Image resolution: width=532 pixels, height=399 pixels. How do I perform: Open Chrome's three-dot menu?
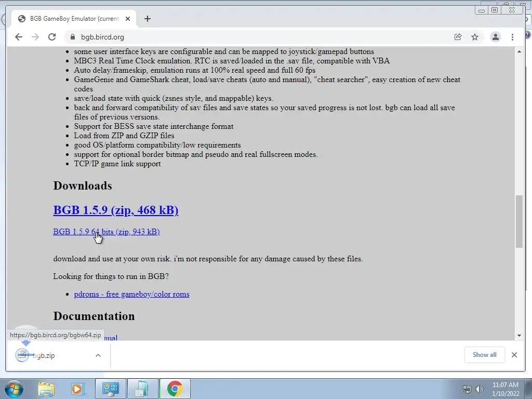512,37
